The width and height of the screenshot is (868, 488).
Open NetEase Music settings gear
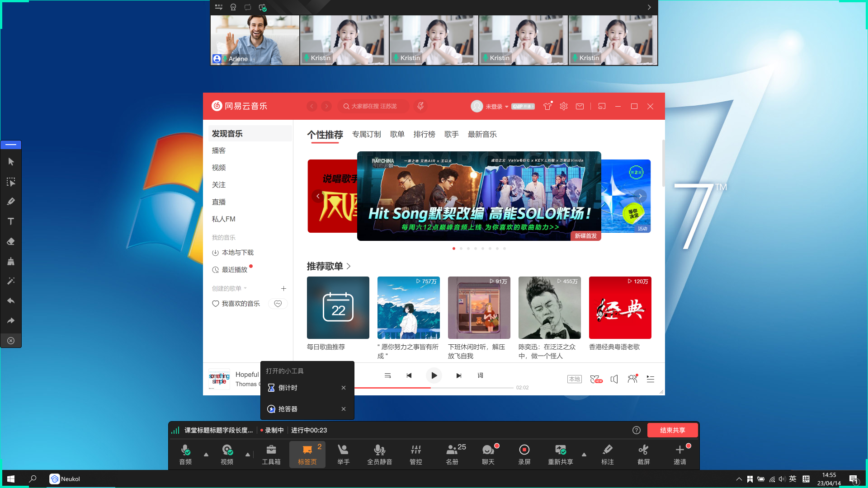pyautogui.click(x=564, y=106)
